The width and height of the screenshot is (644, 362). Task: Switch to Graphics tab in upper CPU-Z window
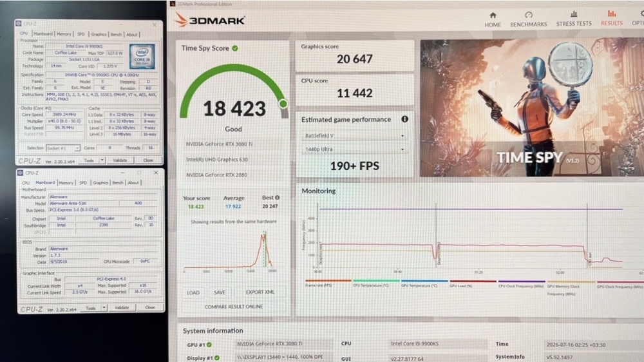click(99, 35)
